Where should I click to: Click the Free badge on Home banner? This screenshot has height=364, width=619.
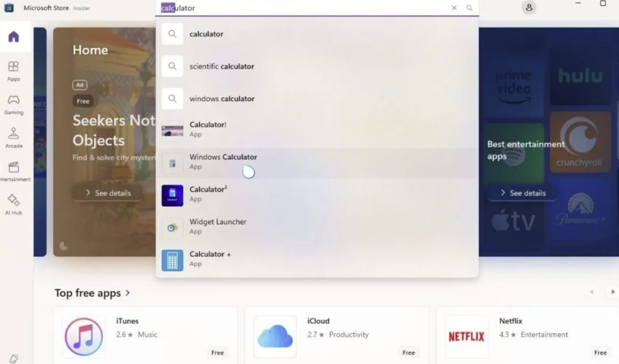(83, 101)
